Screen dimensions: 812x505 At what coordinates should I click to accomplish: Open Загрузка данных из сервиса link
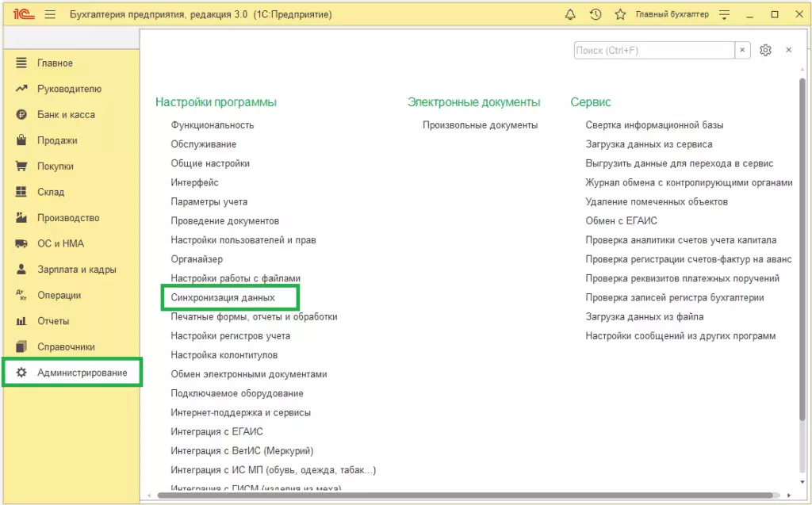pyautogui.click(x=649, y=144)
